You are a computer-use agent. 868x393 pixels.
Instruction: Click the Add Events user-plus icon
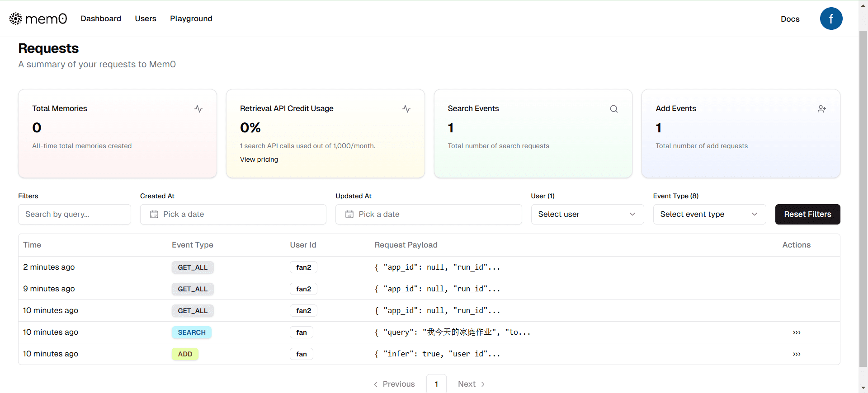click(822, 109)
